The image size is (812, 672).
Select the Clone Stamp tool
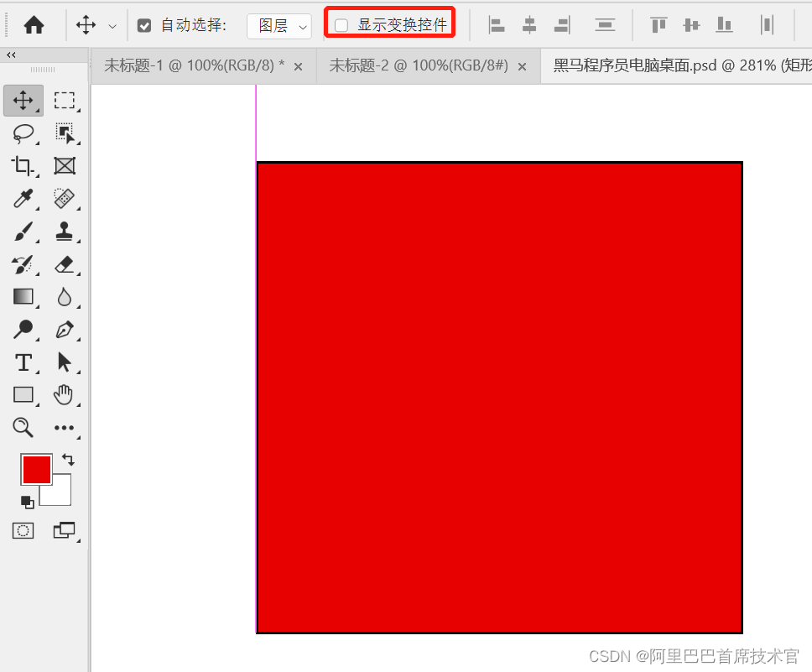point(65,232)
